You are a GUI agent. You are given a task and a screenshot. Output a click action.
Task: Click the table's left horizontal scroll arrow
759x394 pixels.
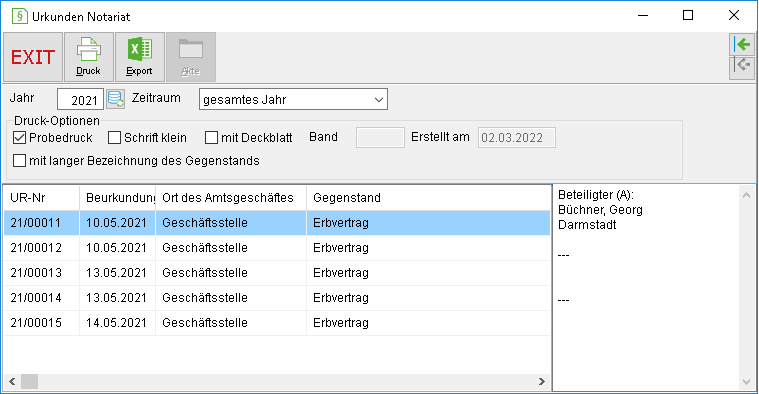click(12, 381)
